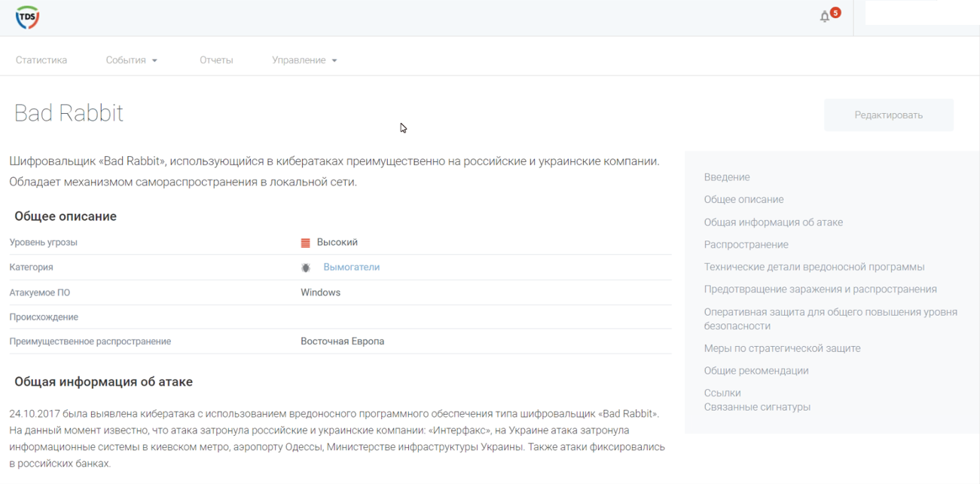Jump to Введение in sidebar contents
980x484 pixels.
727,177
